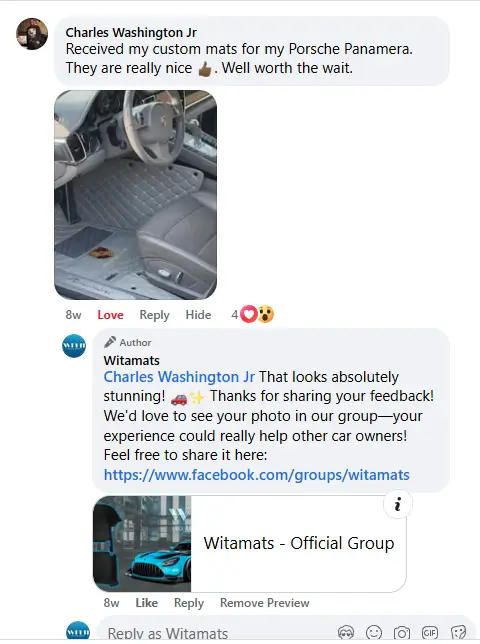Reply to Charles Washington Jr's comment
The height and width of the screenshot is (644, 480).
pos(154,315)
